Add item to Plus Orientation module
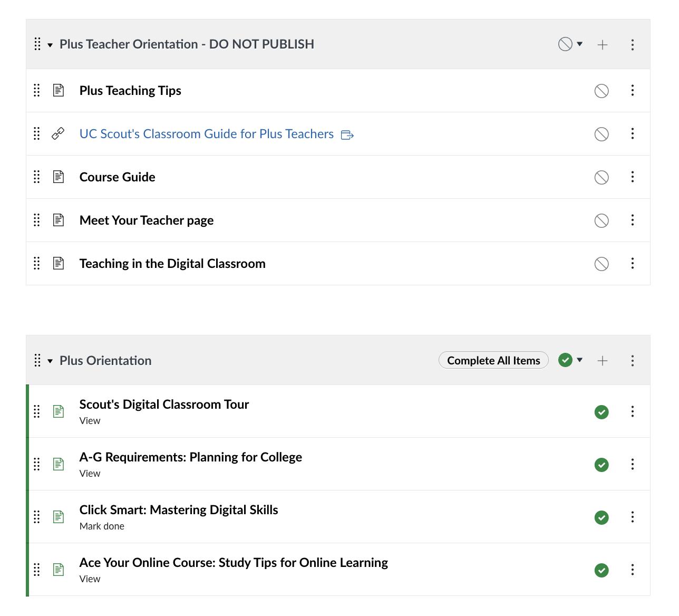679x616 pixels. (602, 361)
